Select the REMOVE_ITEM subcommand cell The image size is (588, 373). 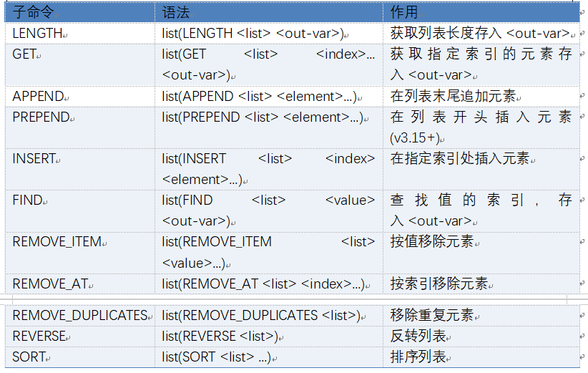click(80, 253)
